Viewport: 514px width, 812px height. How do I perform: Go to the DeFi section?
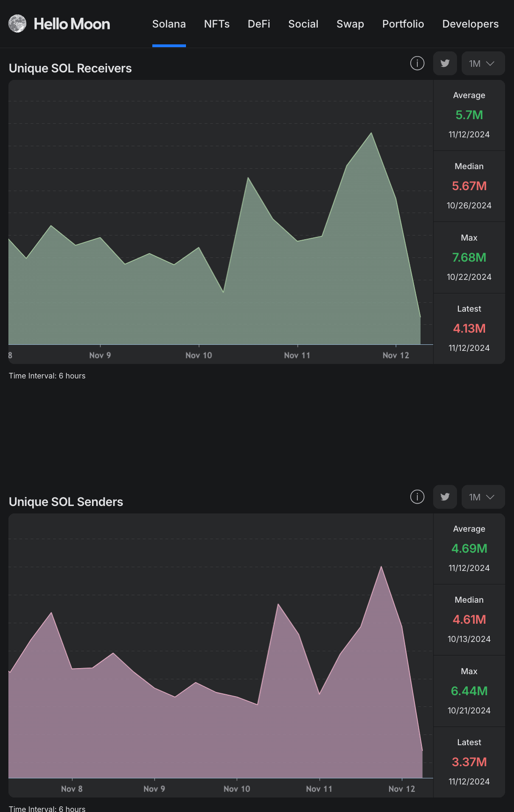tap(259, 24)
